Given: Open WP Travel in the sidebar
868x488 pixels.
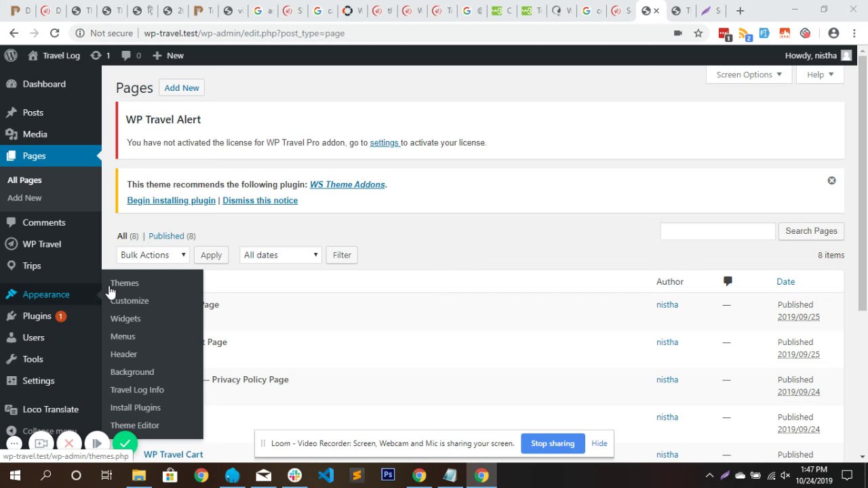Looking at the screenshot, I should click(x=41, y=244).
